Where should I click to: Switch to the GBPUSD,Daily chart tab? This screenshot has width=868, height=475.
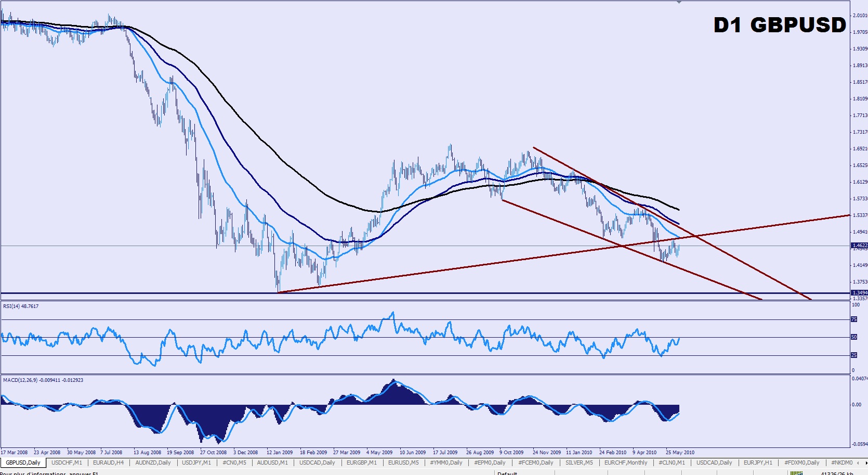point(23,463)
